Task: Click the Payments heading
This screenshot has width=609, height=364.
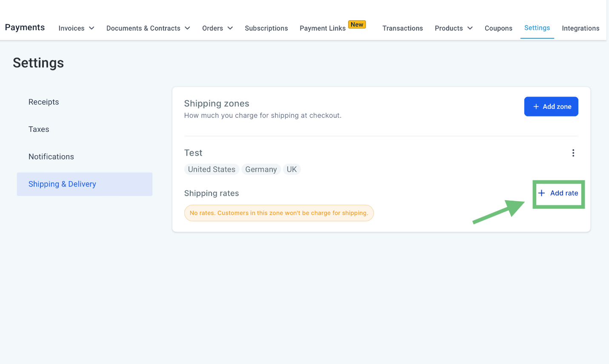Action: 25,27
